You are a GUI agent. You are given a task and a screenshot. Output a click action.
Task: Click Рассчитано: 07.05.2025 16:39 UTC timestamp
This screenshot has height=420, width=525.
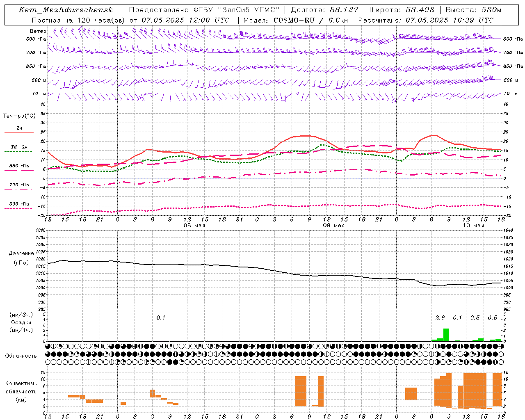(426, 20)
